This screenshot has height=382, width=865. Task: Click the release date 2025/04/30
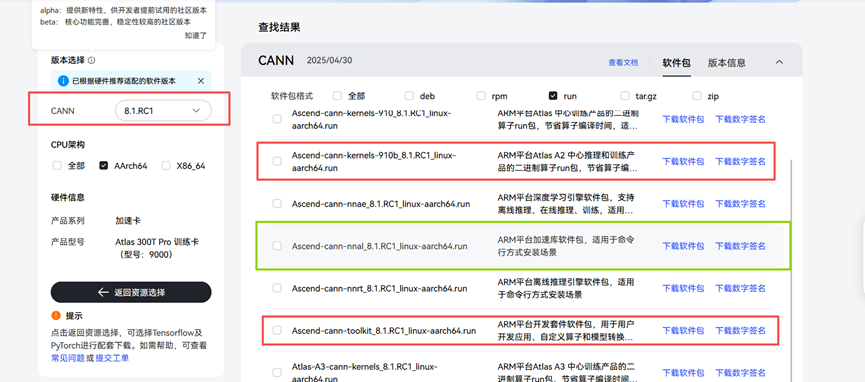click(x=329, y=61)
